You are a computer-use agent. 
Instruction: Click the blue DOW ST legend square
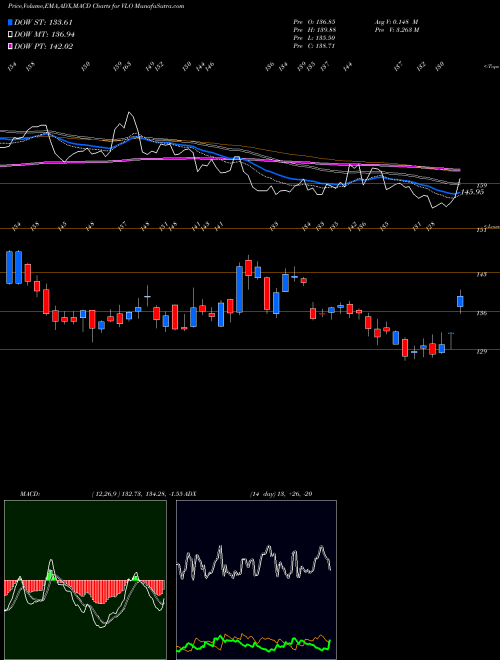click(10, 22)
